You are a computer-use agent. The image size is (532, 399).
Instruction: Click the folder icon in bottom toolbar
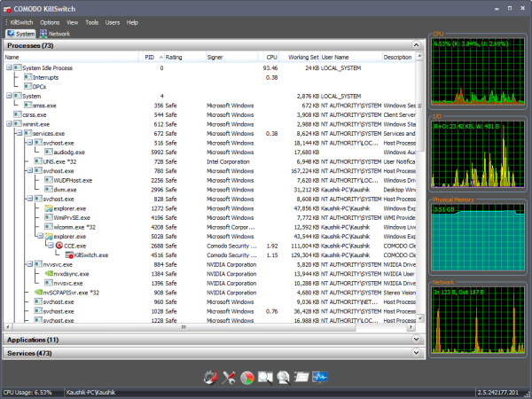point(301,376)
